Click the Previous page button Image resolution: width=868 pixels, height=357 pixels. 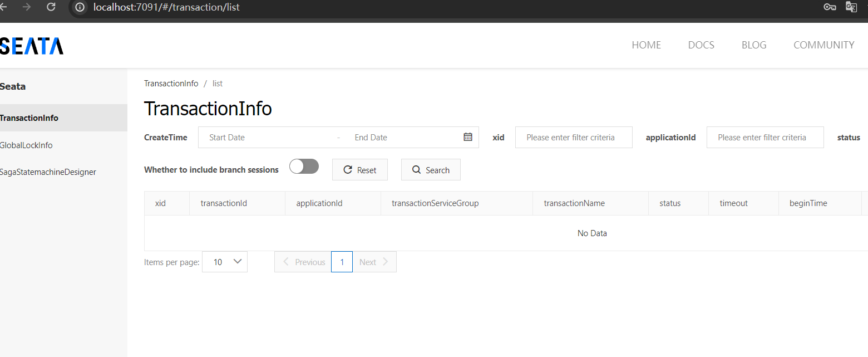pyautogui.click(x=303, y=262)
